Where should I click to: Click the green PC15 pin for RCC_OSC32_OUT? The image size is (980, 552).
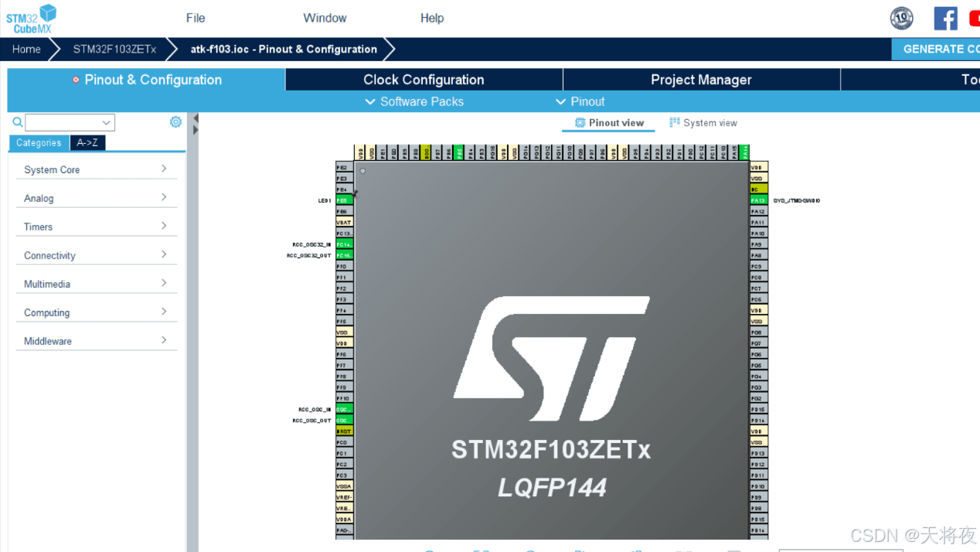pyautogui.click(x=344, y=255)
